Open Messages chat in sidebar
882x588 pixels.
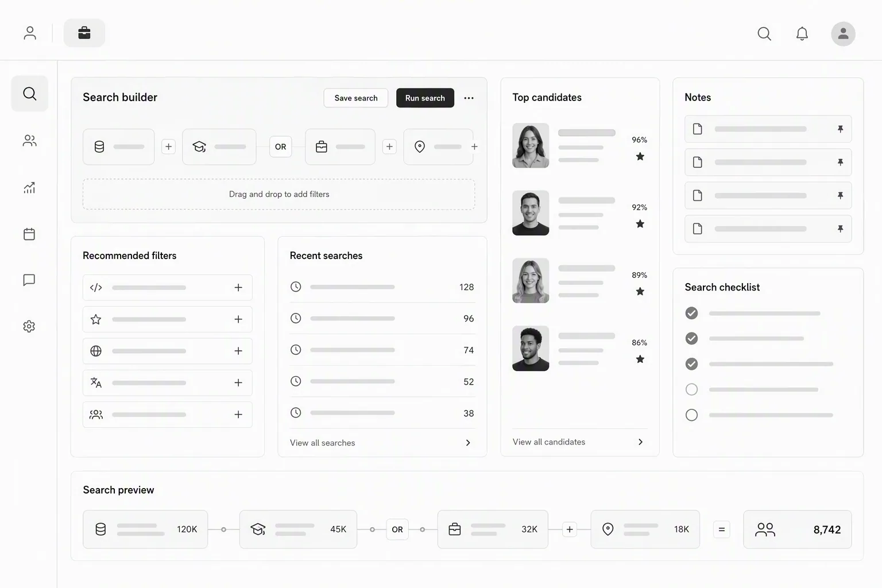(x=29, y=280)
